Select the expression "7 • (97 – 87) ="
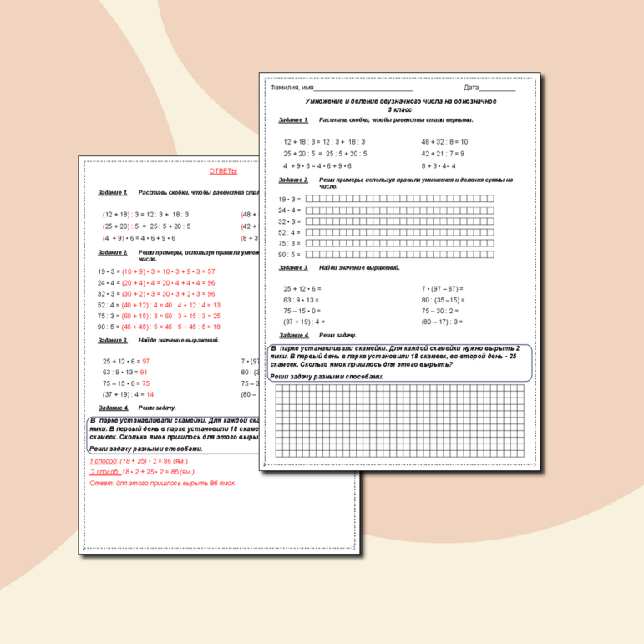 pos(443,288)
